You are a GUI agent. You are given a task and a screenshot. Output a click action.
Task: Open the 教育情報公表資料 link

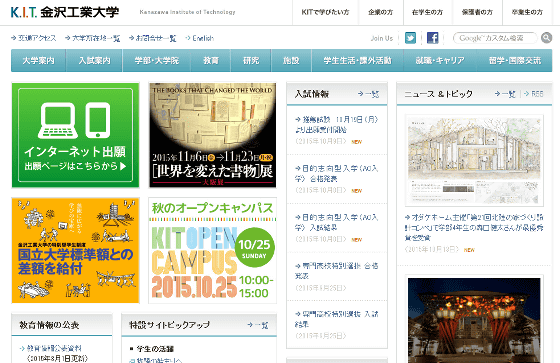click(x=51, y=348)
